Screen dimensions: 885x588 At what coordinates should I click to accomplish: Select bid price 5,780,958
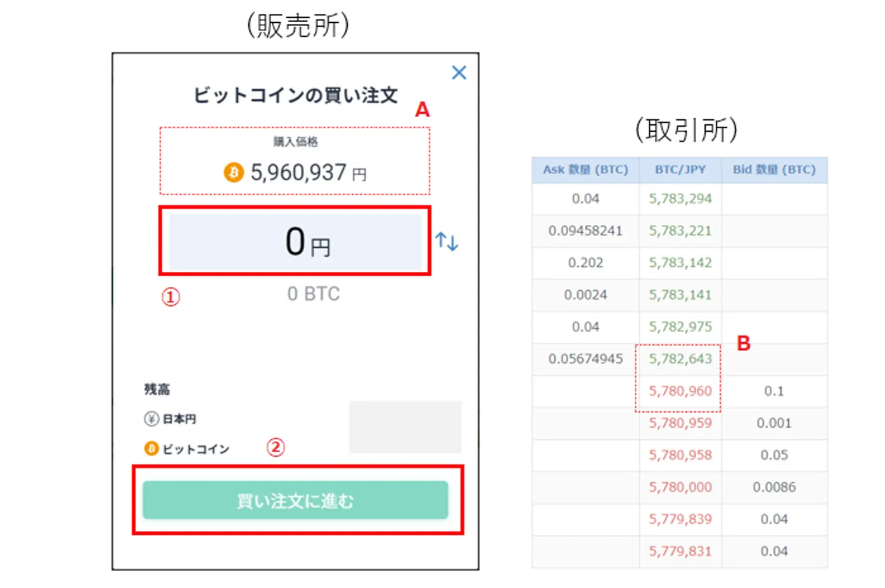click(680, 455)
